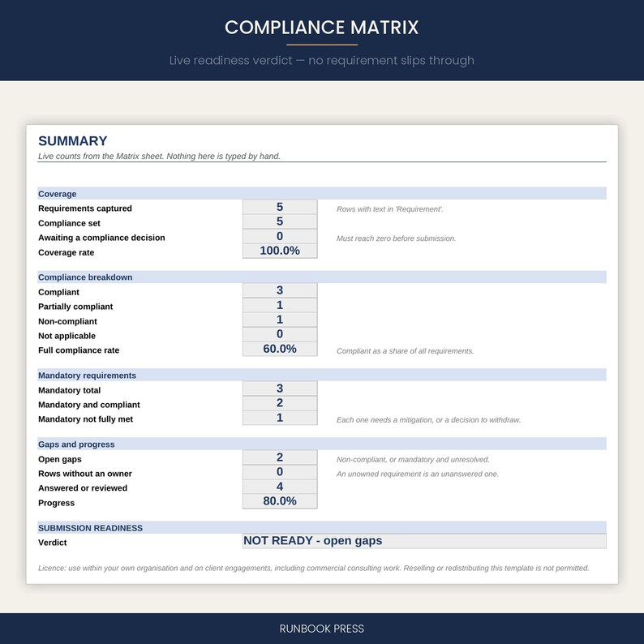This screenshot has width=644, height=644.
Task: Click the 60.0% full compliance rate cell
Action: (x=280, y=349)
